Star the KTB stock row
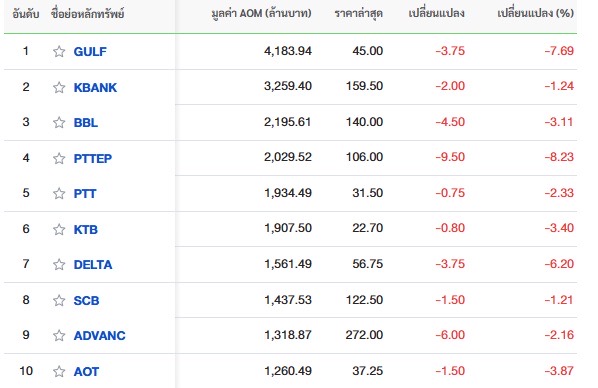598x388 pixels. click(59, 229)
